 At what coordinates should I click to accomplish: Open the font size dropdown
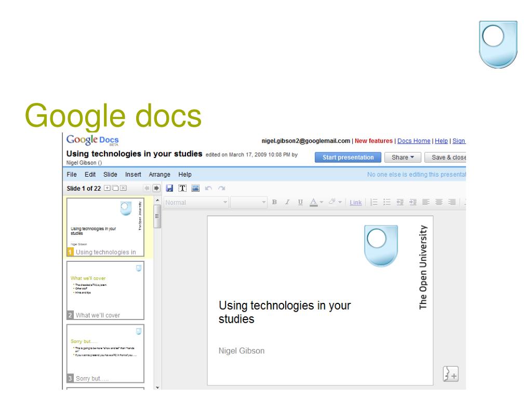[x=249, y=203]
